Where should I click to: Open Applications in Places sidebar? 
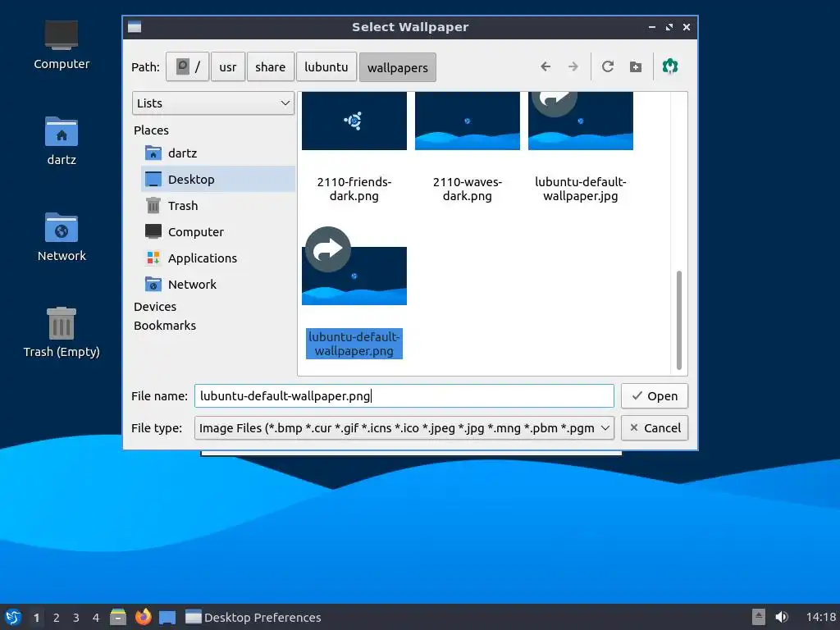point(218,258)
